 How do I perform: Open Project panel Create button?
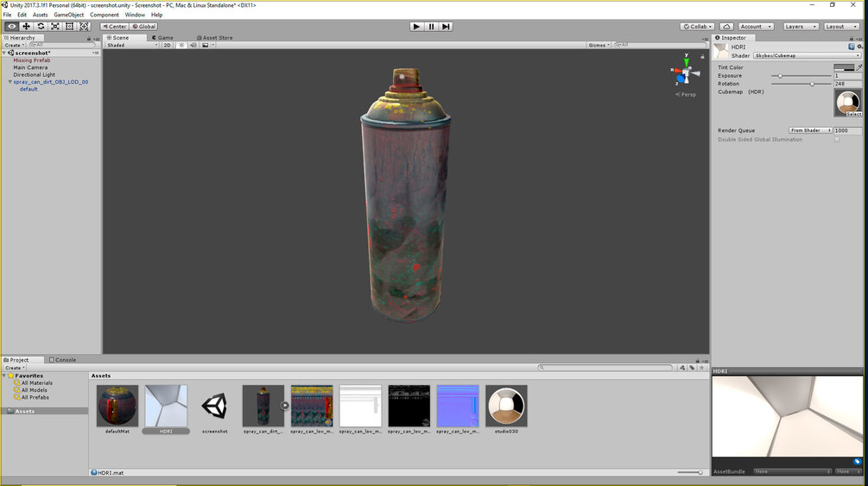(x=15, y=368)
